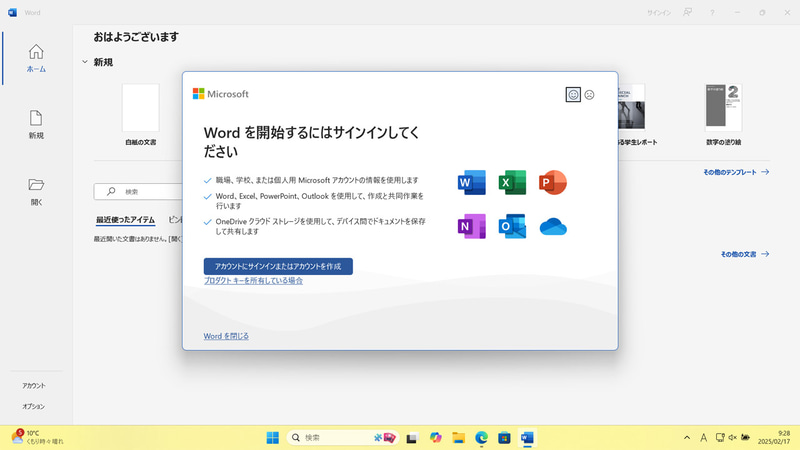The height and width of the screenshot is (450, 800).
Task: Open Microsoft Store from the taskbar
Action: [504, 438]
